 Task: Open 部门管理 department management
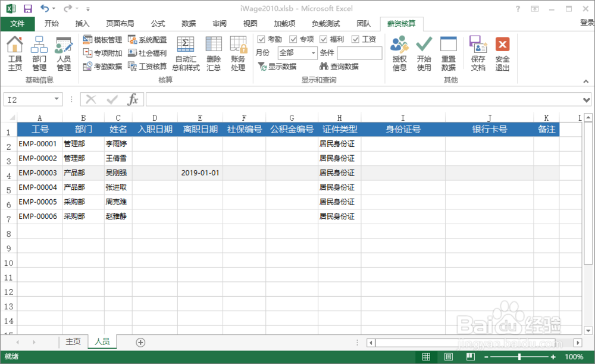coord(39,53)
